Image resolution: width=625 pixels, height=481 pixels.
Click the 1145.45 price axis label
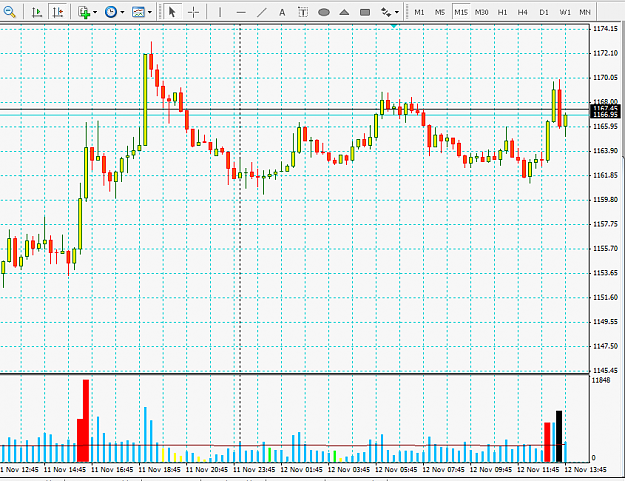[605, 370]
